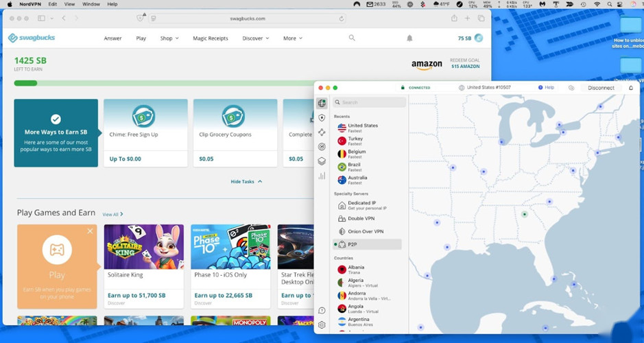Click the NordVPN notifications bell icon
Viewport: 644px width, 343px height.
point(631,88)
